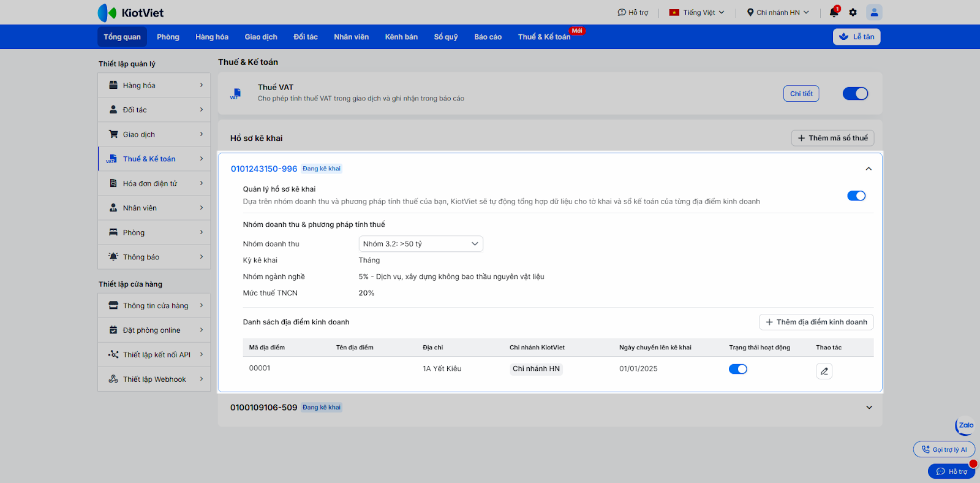This screenshot has height=483, width=980.
Task: Click the Thêm mã số thuế button
Action: pos(832,139)
